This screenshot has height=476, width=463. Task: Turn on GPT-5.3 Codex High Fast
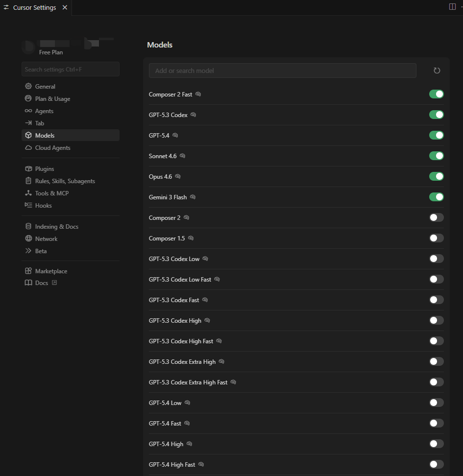[436, 341]
